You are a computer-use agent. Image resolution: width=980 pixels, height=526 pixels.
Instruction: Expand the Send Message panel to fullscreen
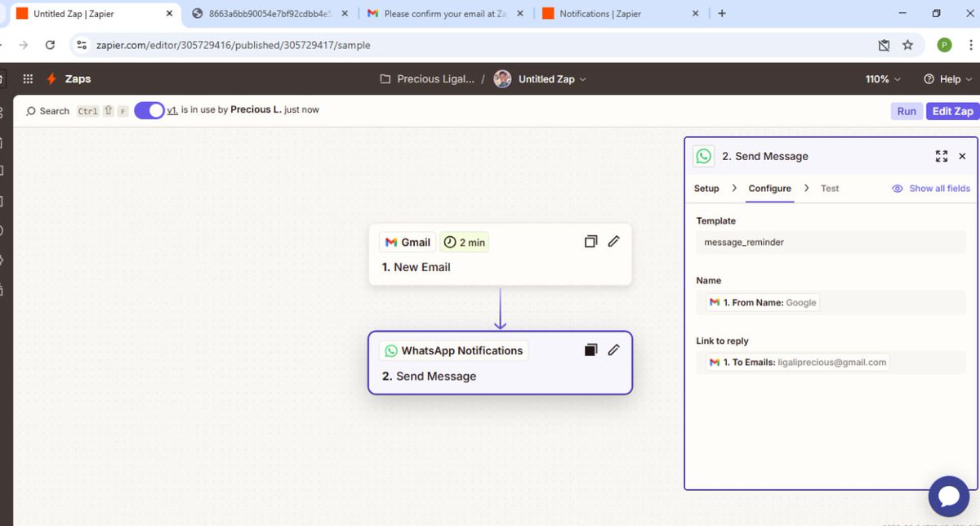click(x=942, y=156)
